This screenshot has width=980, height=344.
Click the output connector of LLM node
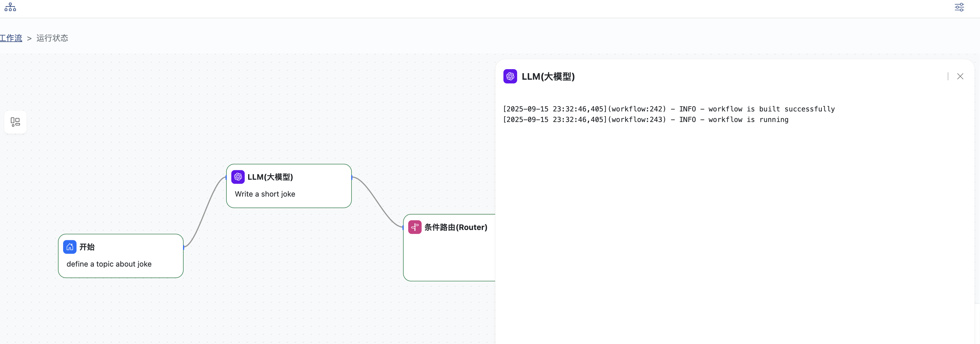pos(352,177)
